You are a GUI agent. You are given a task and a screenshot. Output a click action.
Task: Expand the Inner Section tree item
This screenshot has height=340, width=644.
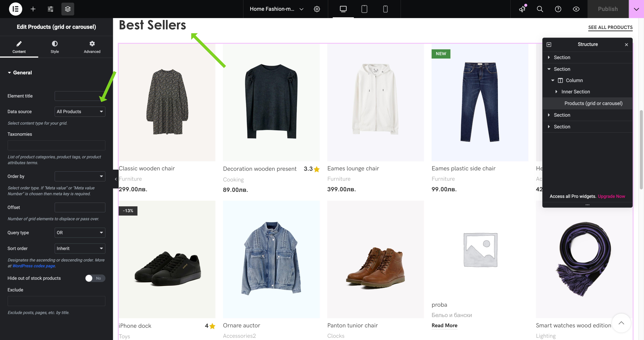(556, 92)
